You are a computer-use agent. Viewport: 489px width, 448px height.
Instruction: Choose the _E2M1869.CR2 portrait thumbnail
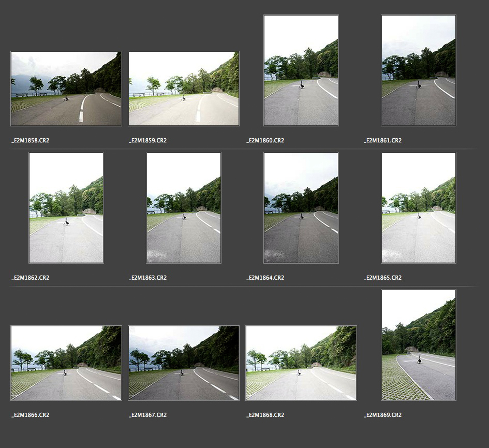(419, 345)
